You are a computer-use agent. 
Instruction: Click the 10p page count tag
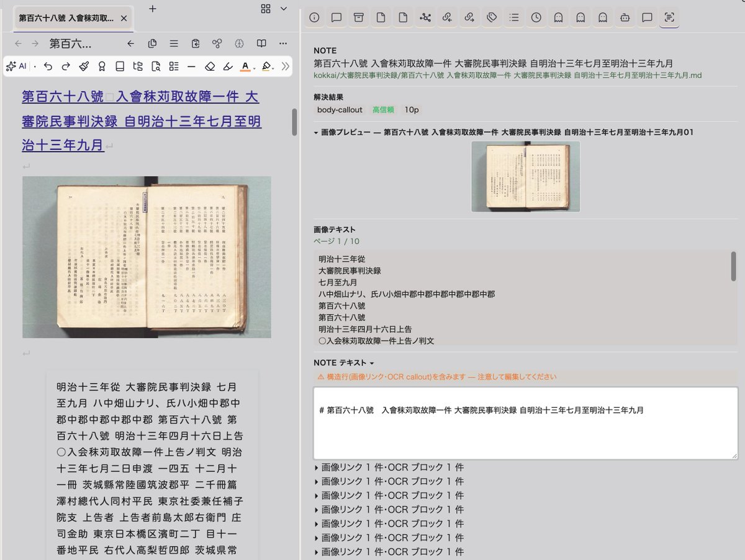pos(412,110)
